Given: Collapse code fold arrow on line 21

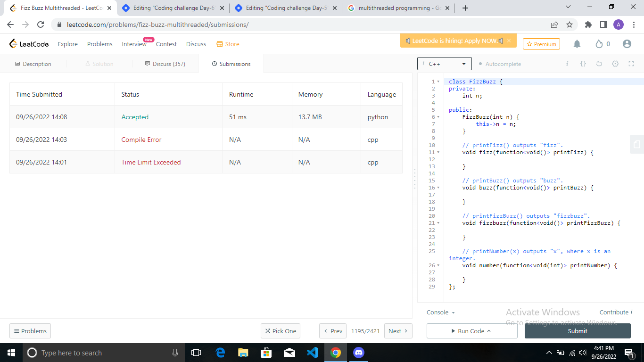Looking at the screenshot, I should (438, 223).
